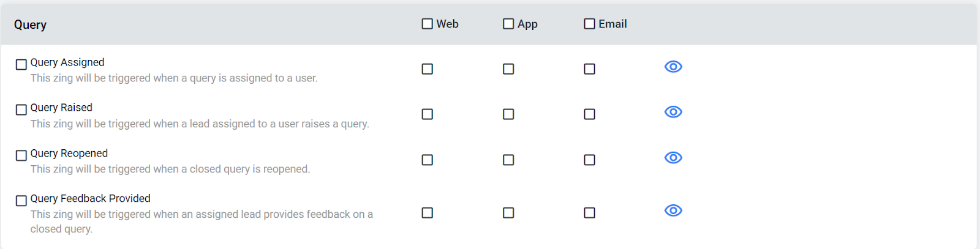Screen dimensions: 980x249
Task: Check the Query Reopened row checkbox
Action: click(x=21, y=155)
